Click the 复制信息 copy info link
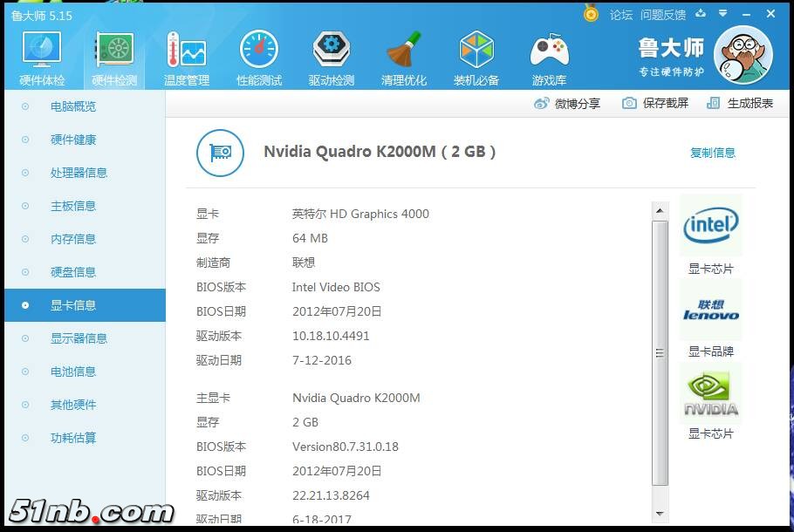 tap(712, 153)
